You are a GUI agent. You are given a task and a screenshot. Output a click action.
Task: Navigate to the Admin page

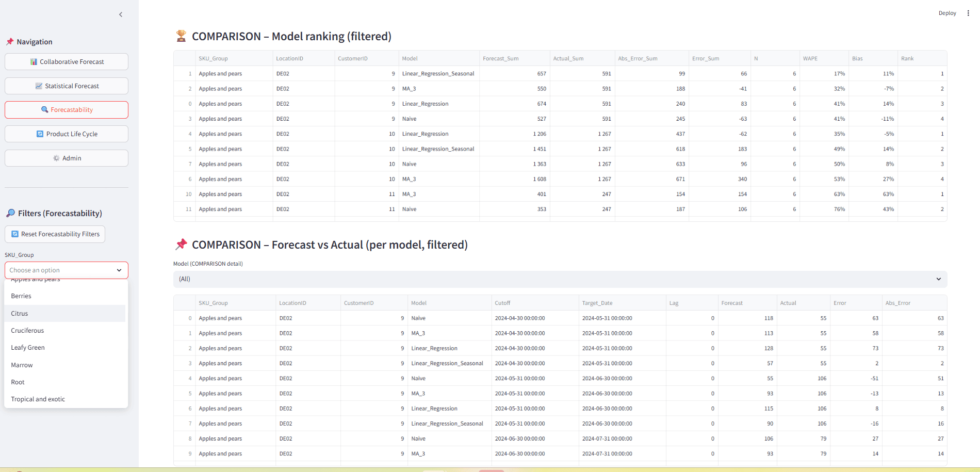[66, 158]
